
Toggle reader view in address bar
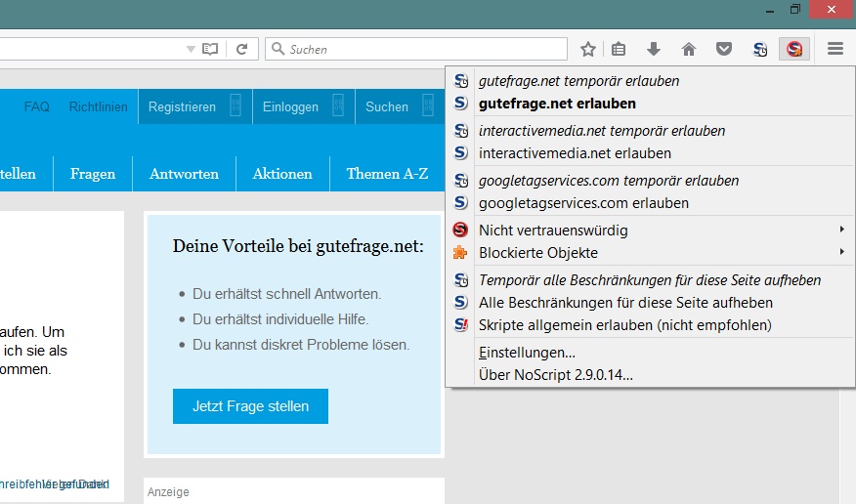pyautogui.click(x=210, y=49)
